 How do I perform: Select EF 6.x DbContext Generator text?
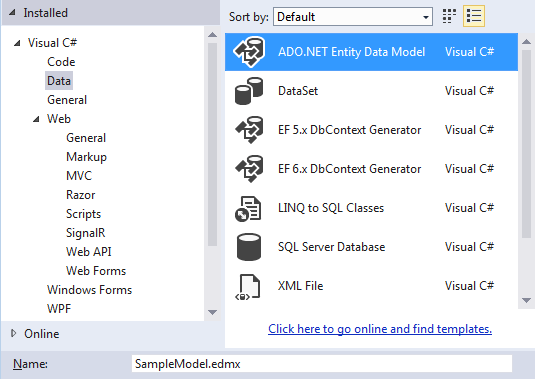point(349,169)
